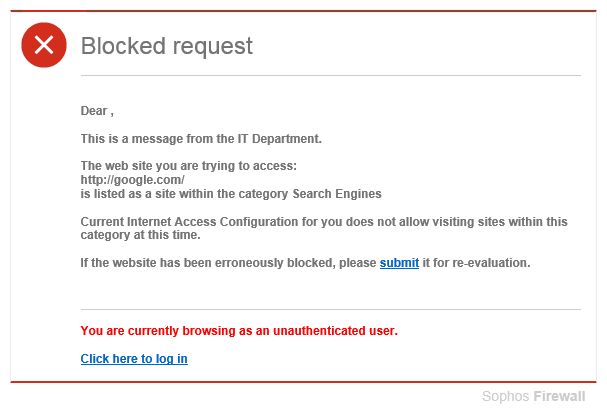Image resolution: width=607 pixels, height=412 pixels.
Task: Select the "category at this time." line
Action: point(141,235)
